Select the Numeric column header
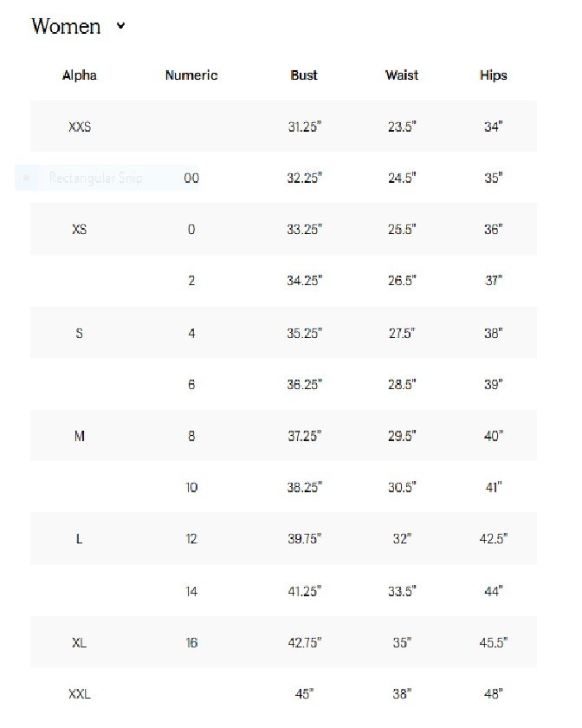This screenshot has height=728, width=582. (191, 75)
